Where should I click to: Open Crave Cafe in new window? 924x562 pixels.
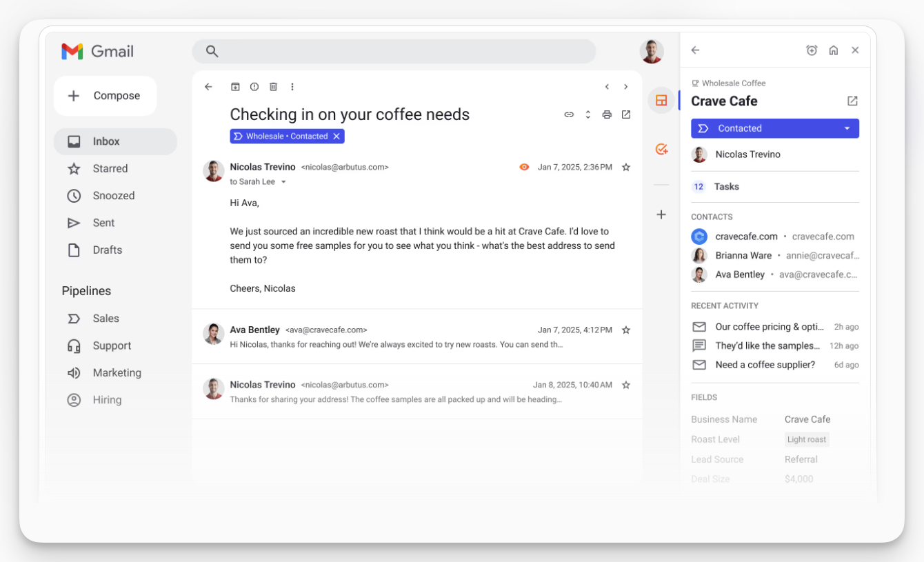click(x=852, y=101)
